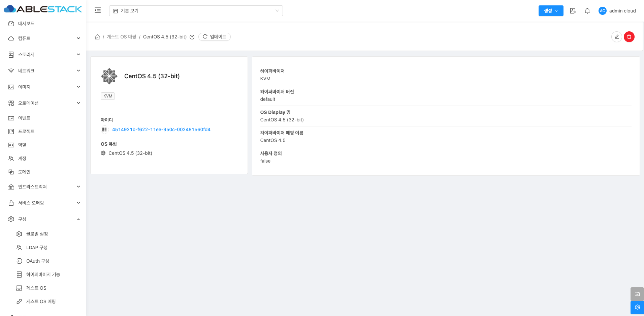Collapse the sidebar menu toggle icon
This screenshot has height=316, width=644.
pos(98,10)
